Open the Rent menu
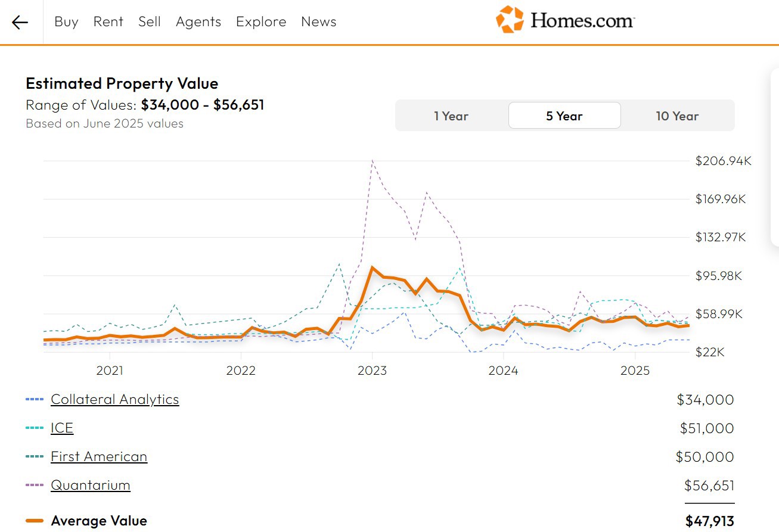779x532 pixels. coord(108,22)
